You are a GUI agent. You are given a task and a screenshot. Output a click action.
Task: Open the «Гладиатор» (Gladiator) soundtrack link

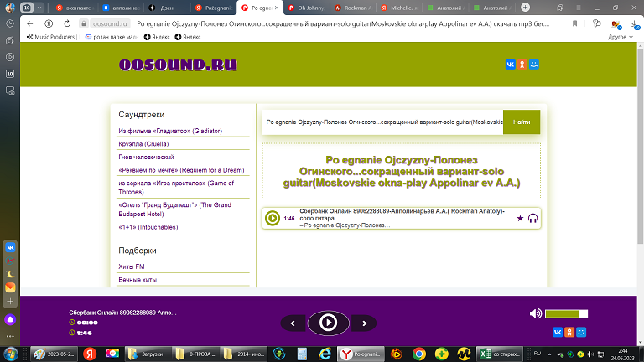point(170,131)
